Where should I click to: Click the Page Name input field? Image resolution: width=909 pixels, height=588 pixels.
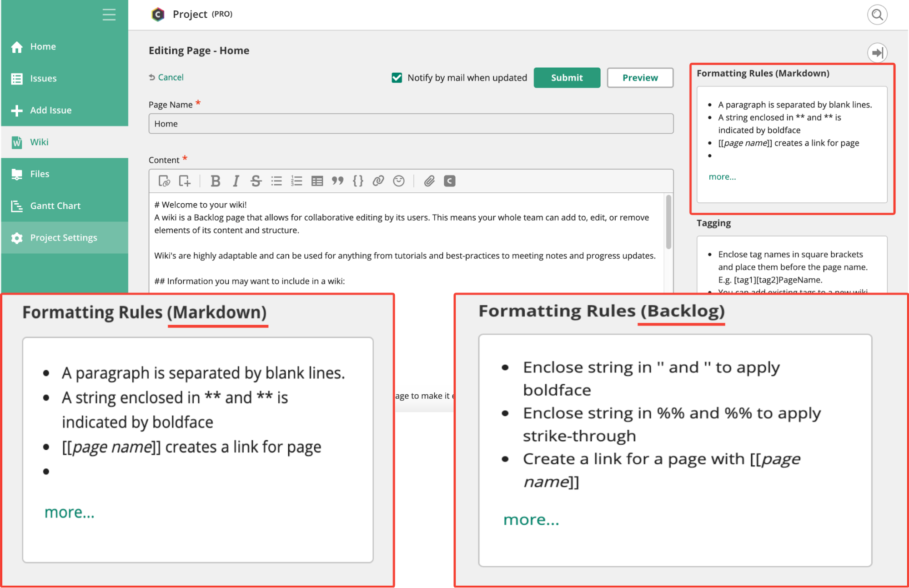pyautogui.click(x=411, y=124)
